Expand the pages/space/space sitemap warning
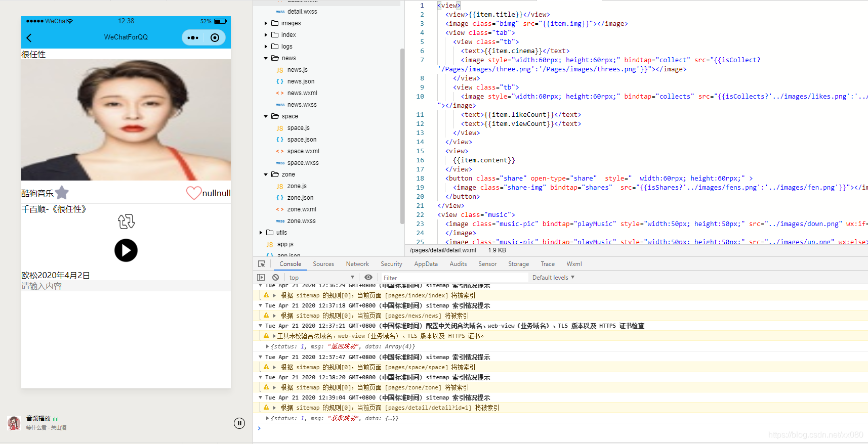This screenshot has width=868, height=444. 274,367
